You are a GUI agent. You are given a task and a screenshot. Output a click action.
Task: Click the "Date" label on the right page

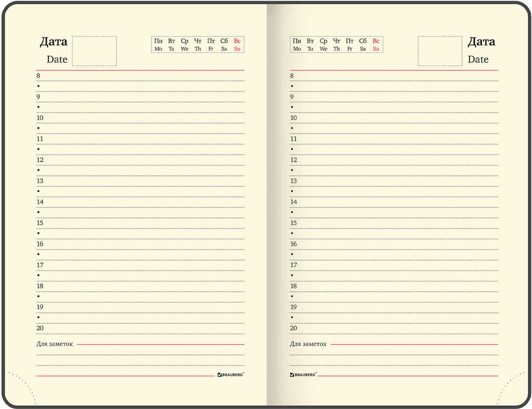click(x=478, y=59)
